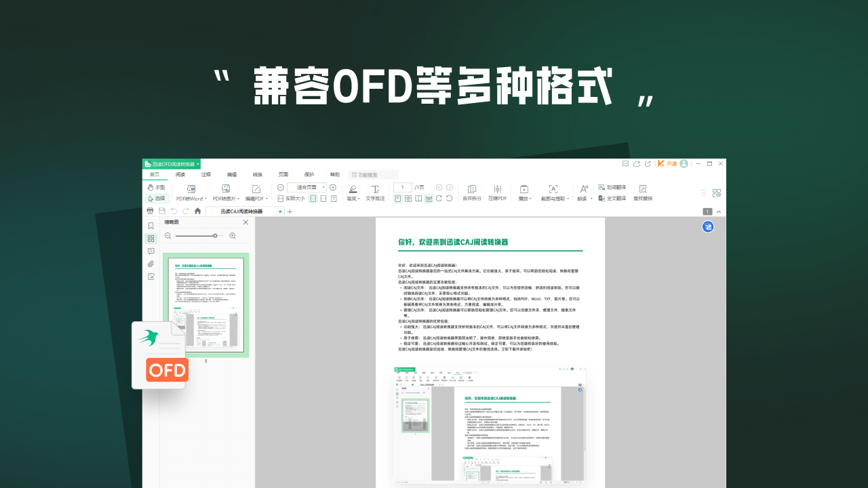Screen dimensions: 868x488
Task: Click the highlight (高亮) pen icon
Action: point(353,189)
